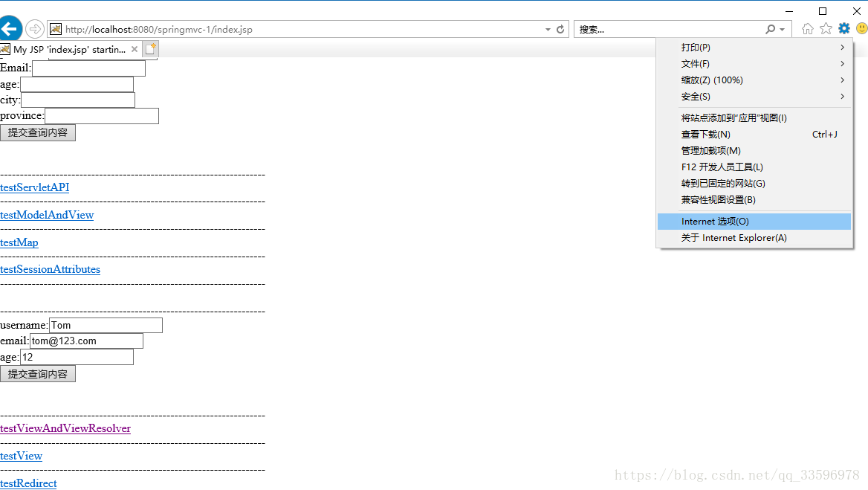Click username field containing Tom

(106, 326)
